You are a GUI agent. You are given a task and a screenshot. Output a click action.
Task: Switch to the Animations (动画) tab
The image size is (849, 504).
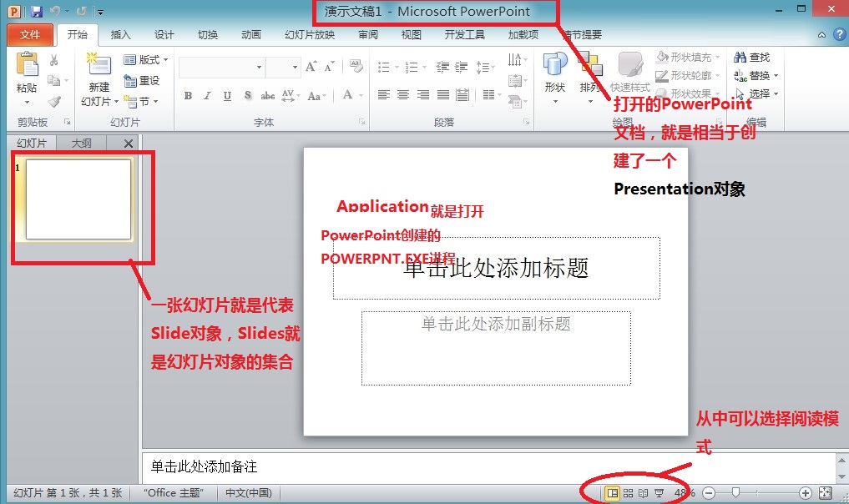[251, 35]
